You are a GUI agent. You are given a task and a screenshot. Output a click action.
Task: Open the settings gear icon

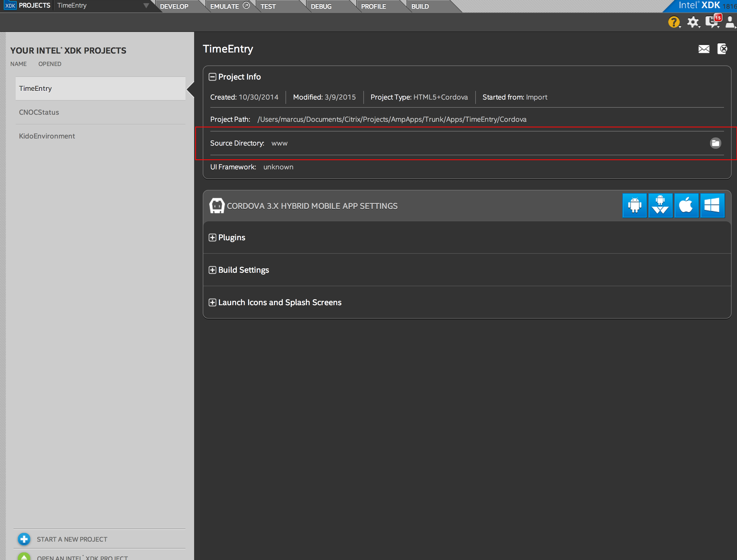(x=693, y=22)
